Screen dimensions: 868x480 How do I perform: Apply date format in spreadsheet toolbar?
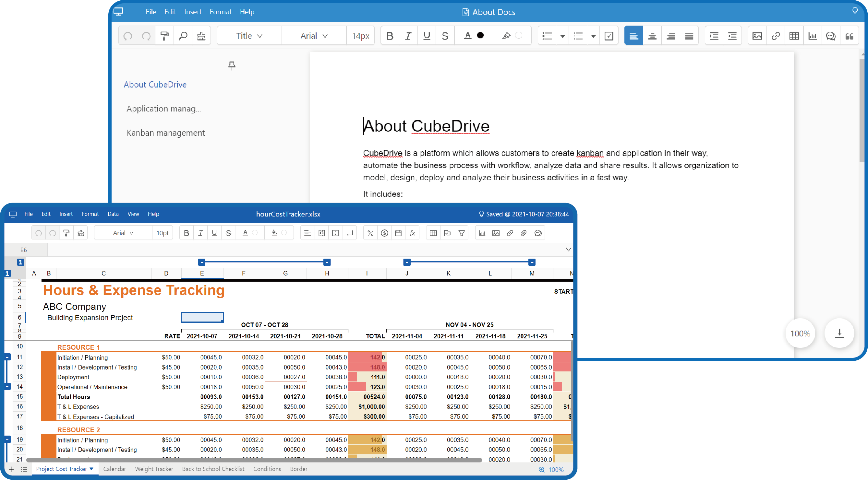coord(398,233)
